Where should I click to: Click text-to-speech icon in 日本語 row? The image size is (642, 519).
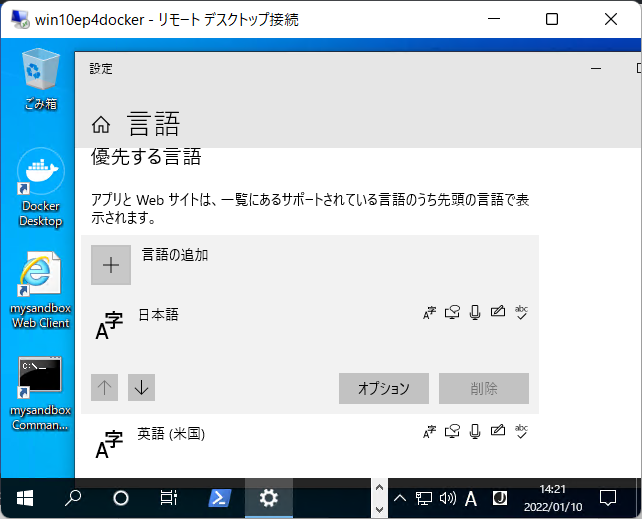point(452,312)
